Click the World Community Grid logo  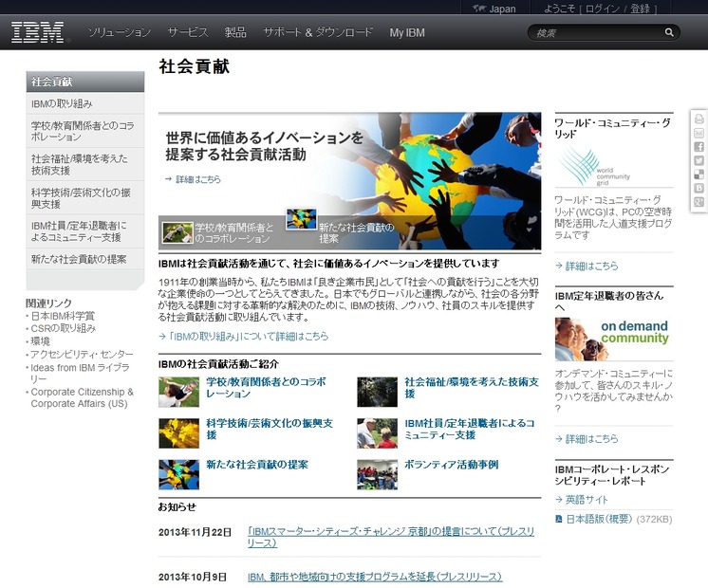pos(594,166)
